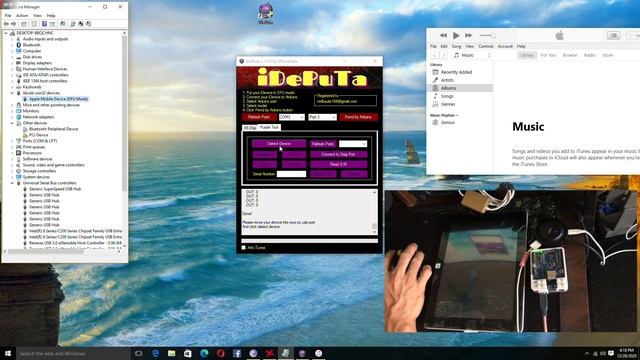Select Apple Mobile Device (DFU Mode) entry

coord(58,99)
